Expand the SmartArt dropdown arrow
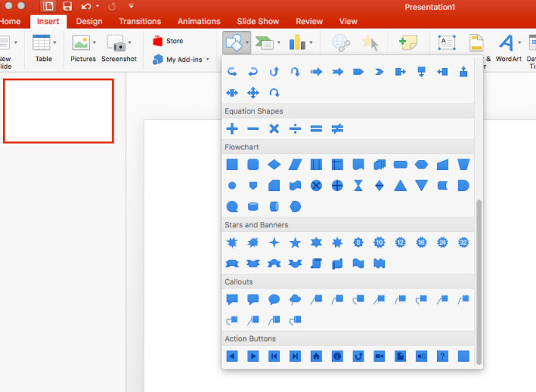Viewport: 536px width, 392px height. click(x=278, y=43)
